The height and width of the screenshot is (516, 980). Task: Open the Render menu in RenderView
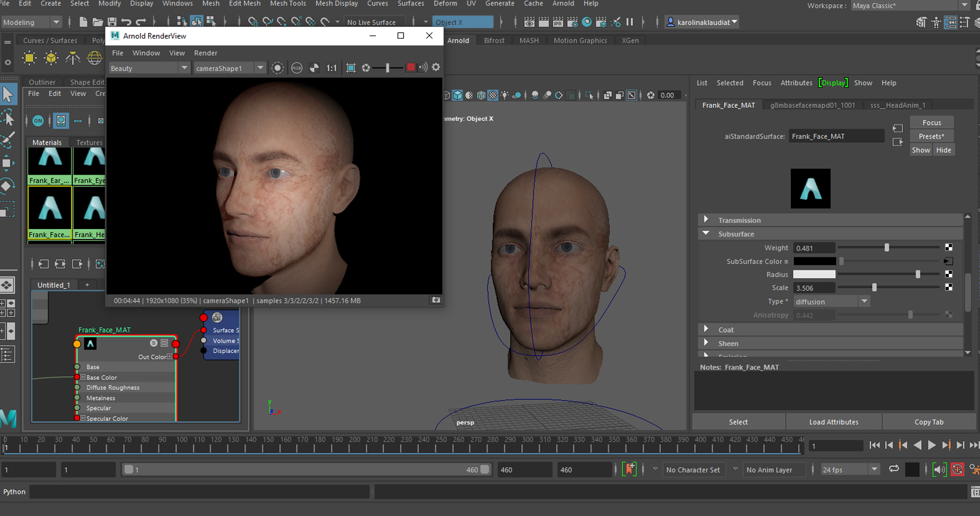pyautogui.click(x=206, y=53)
